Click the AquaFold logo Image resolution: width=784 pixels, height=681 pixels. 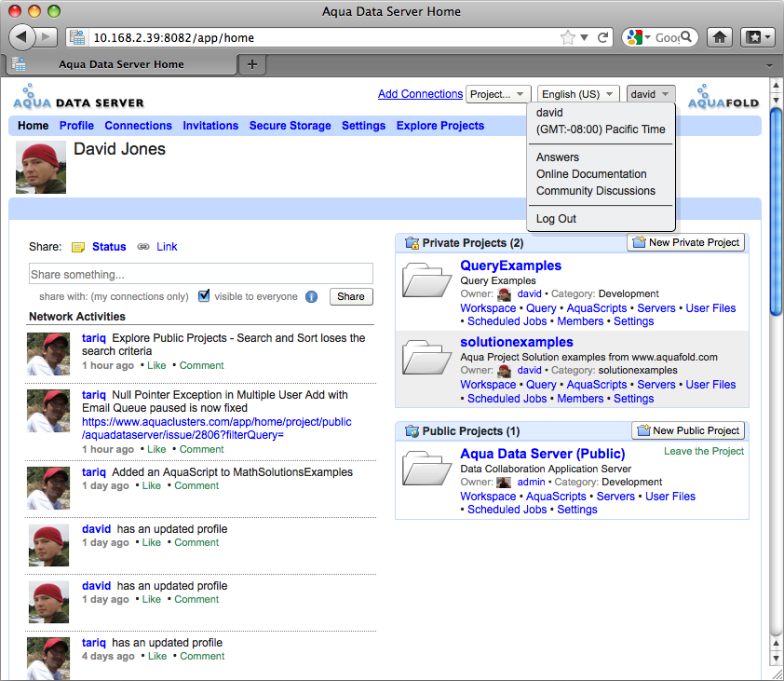click(723, 97)
